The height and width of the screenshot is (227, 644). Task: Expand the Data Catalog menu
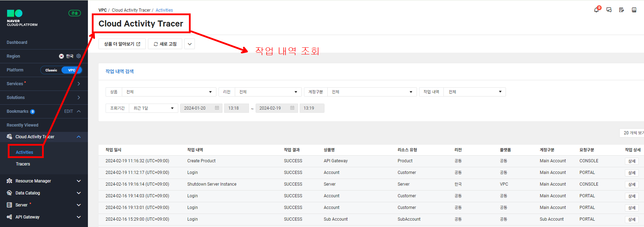(x=79, y=193)
